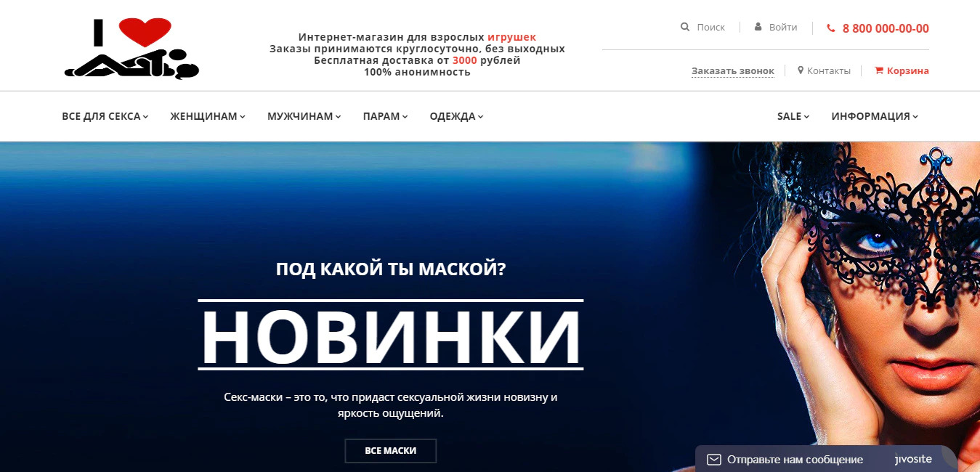Click the Войти login link
Viewport: 980px width, 472px height.
pyautogui.click(x=783, y=27)
